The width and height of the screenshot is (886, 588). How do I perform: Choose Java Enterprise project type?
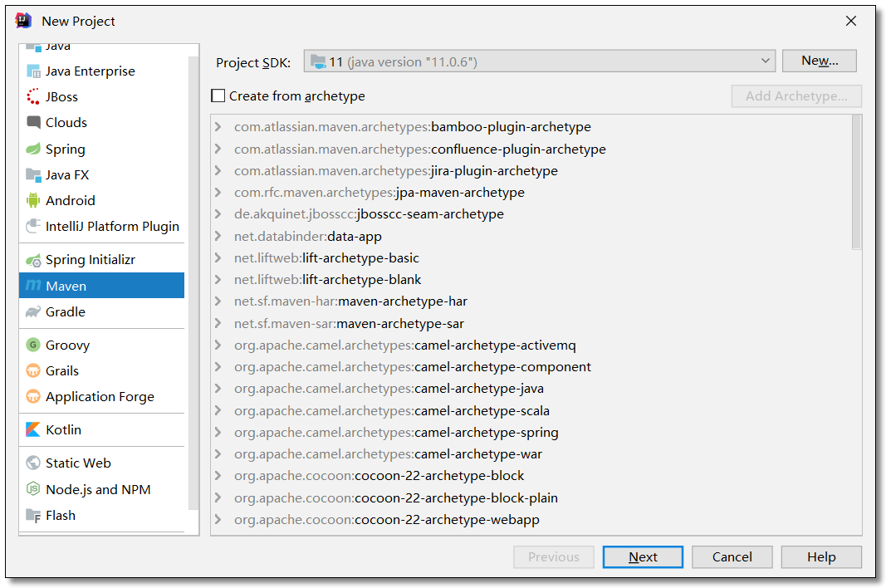pyautogui.click(x=90, y=71)
